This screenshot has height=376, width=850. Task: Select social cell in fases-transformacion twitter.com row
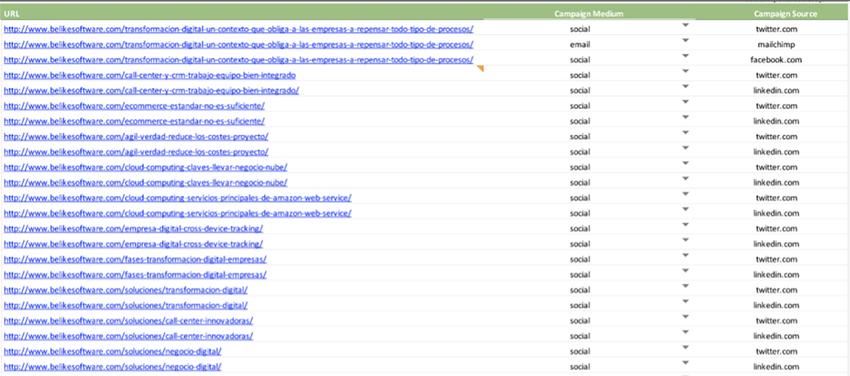click(580, 259)
